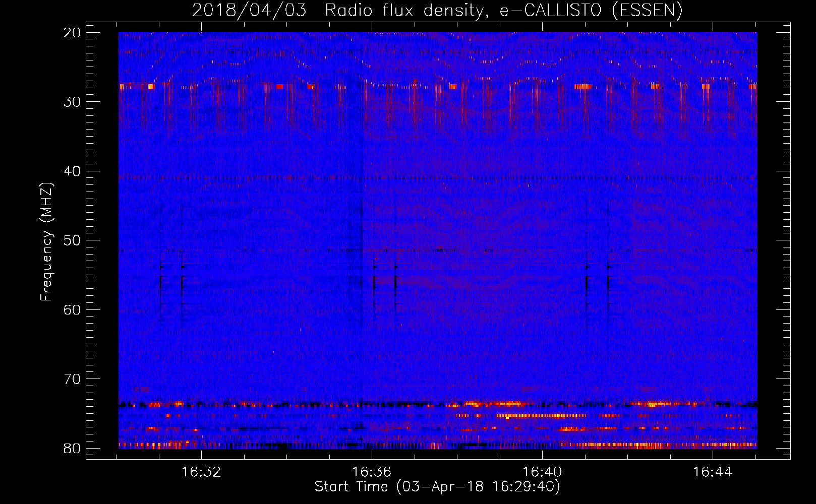Click the 30 frequency tick label
Screen dimensions: 816x504
72,102
